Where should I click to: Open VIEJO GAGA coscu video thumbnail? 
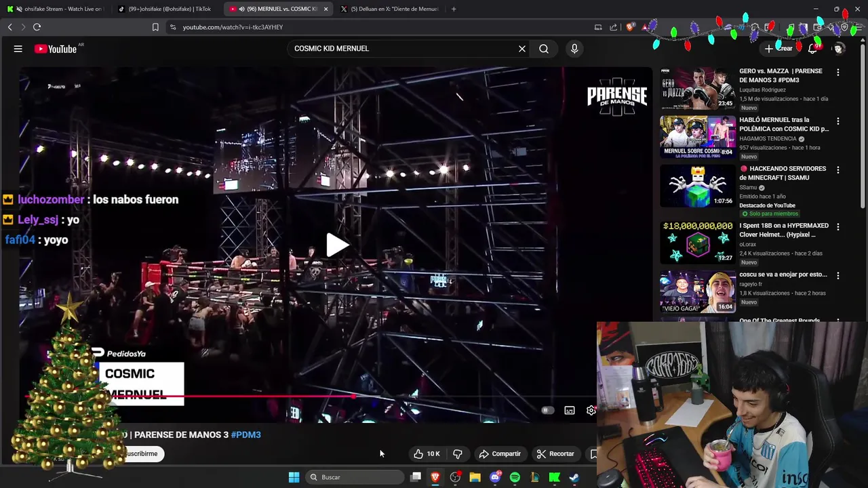click(698, 291)
